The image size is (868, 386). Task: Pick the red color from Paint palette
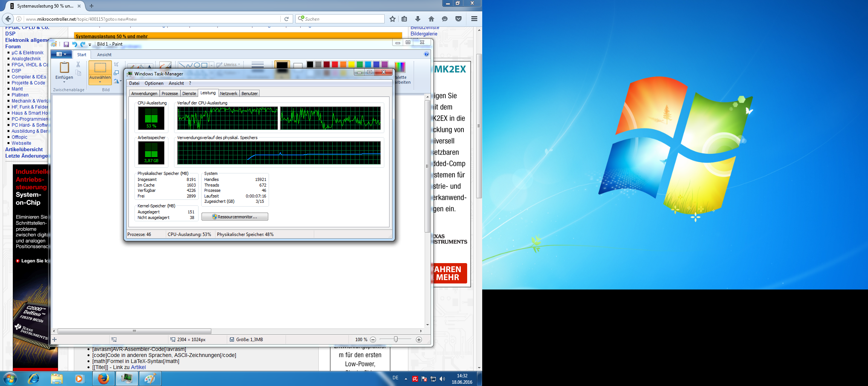coord(335,64)
